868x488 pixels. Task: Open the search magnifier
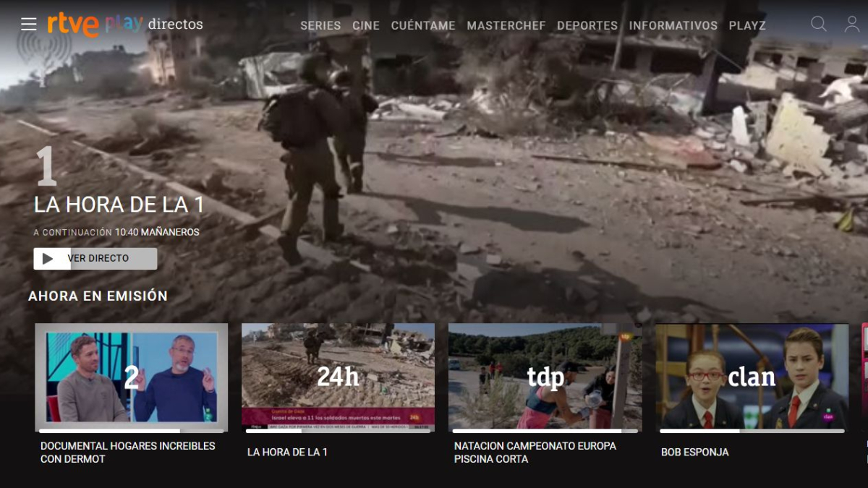point(818,24)
